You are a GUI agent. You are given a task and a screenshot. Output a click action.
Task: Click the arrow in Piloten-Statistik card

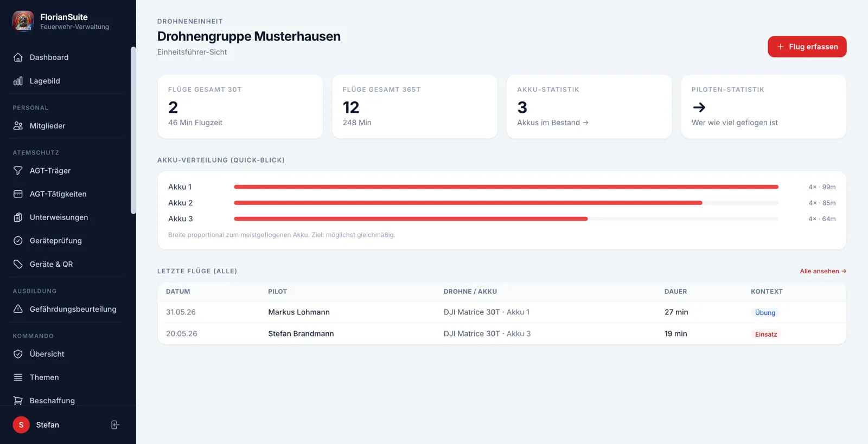click(x=699, y=107)
